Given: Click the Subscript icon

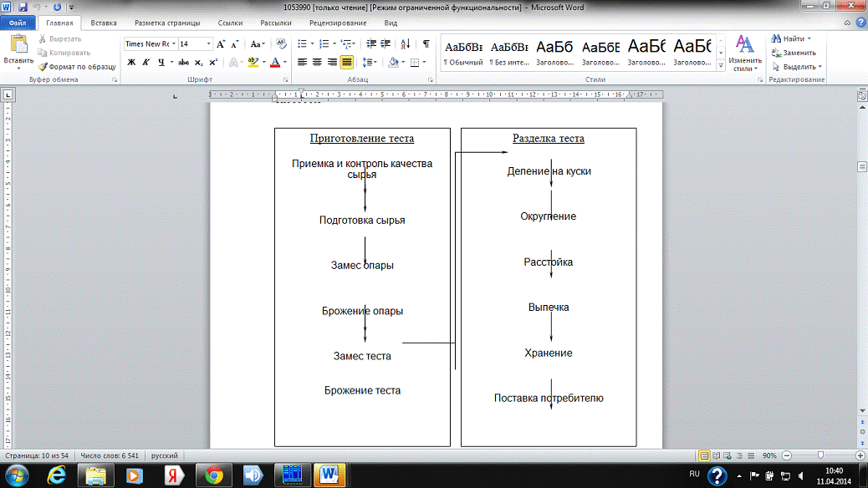Looking at the screenshot, I should (199, 62).
